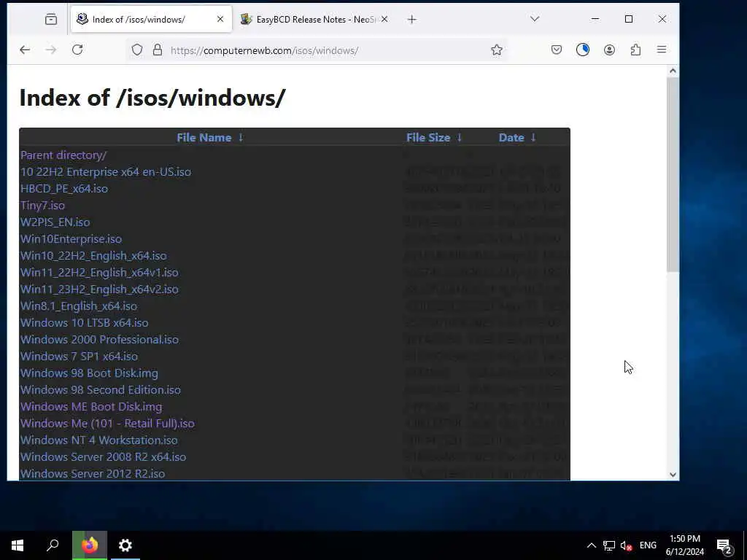Open Windows 7 SP1 x64.iso link
747x560 pixels.
click(79, 356)
